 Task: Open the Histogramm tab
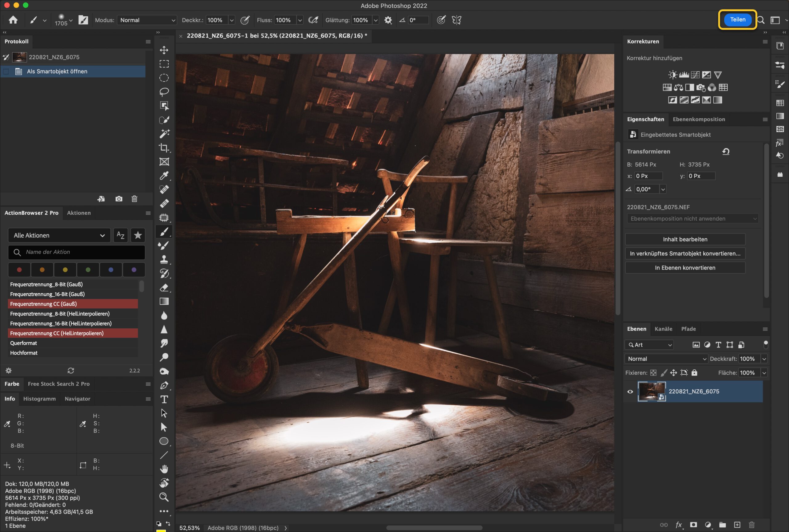coord(39,399)
